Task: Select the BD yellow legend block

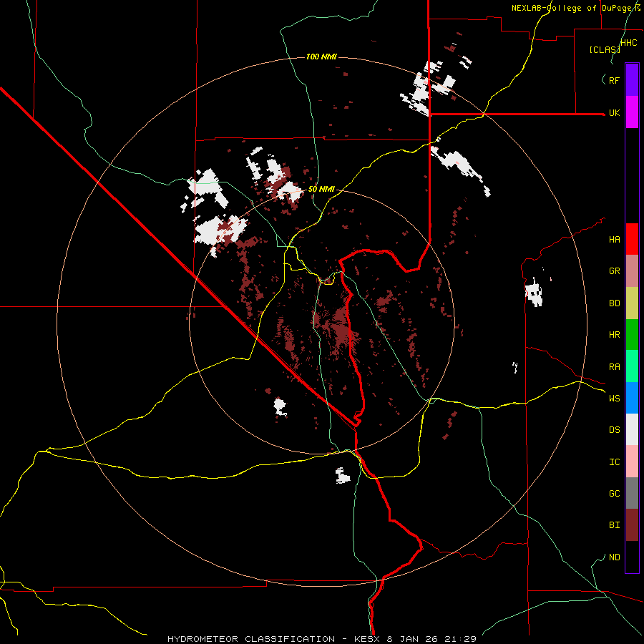Action: click(632, 303)
